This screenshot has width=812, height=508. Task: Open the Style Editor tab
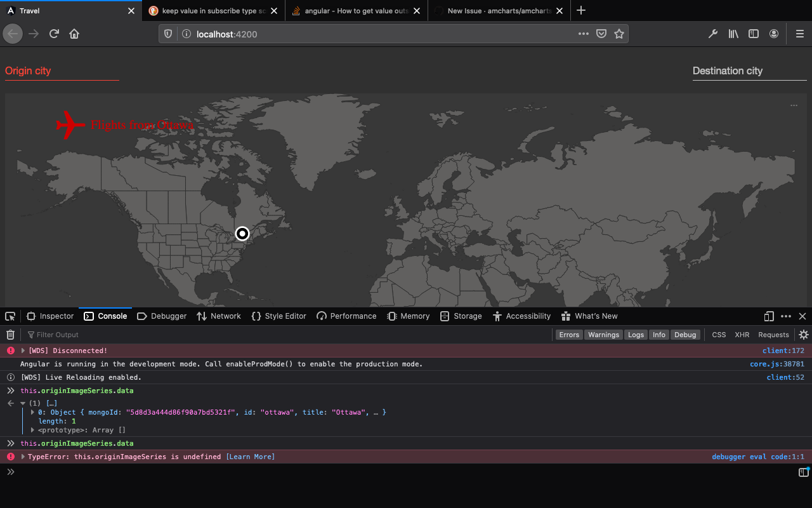278,316
